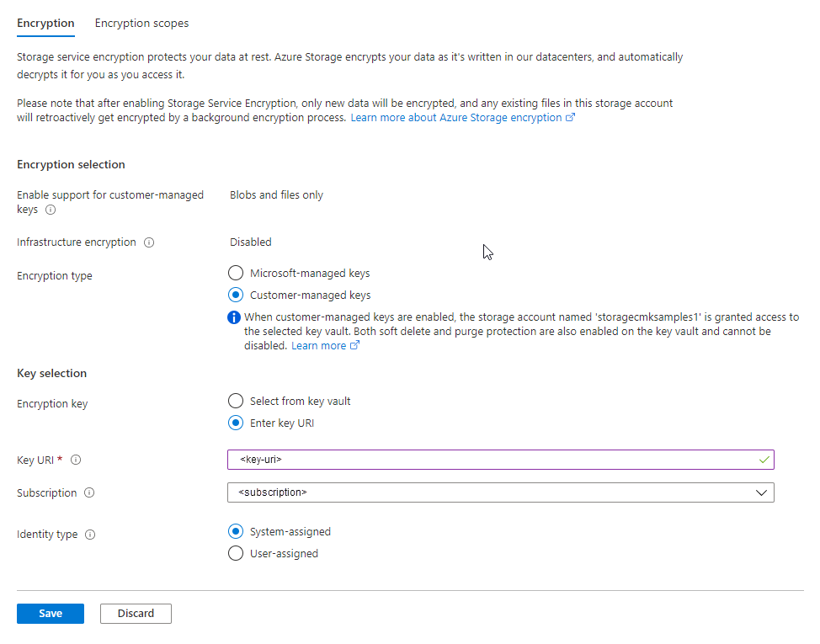Choose Select from key vault option
The width and height of the screenshot is (820, 644).
(x=236, y=401)
